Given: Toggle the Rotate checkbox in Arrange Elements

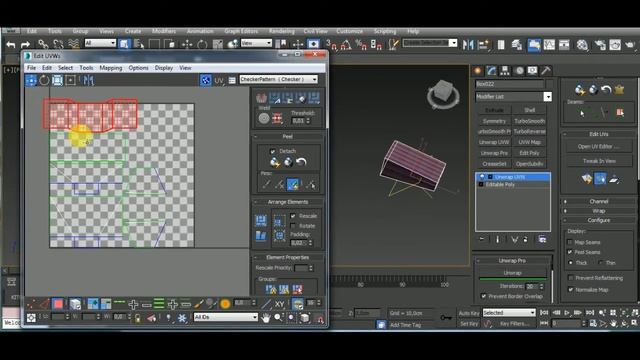Looking at the screenshot, I should [293, 226].
